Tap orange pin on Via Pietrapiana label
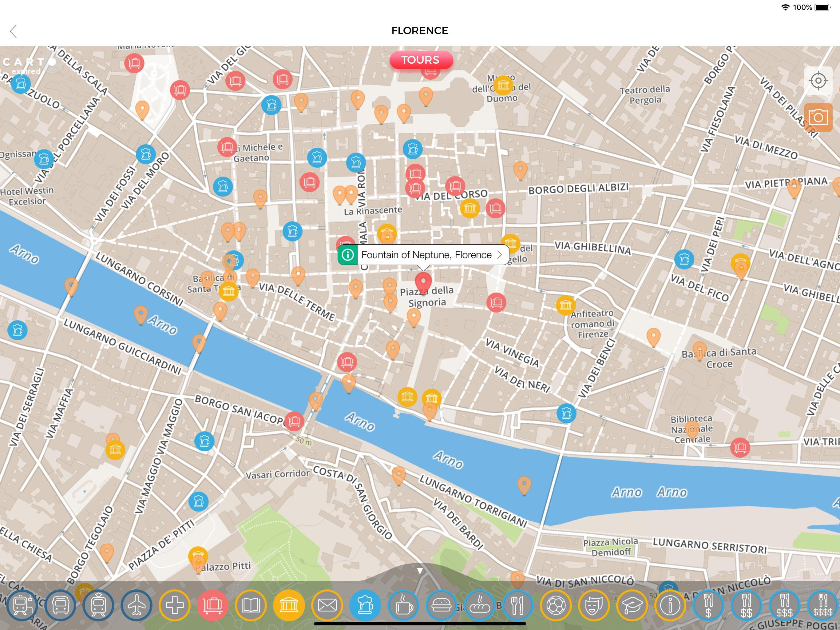 point(794,189)
